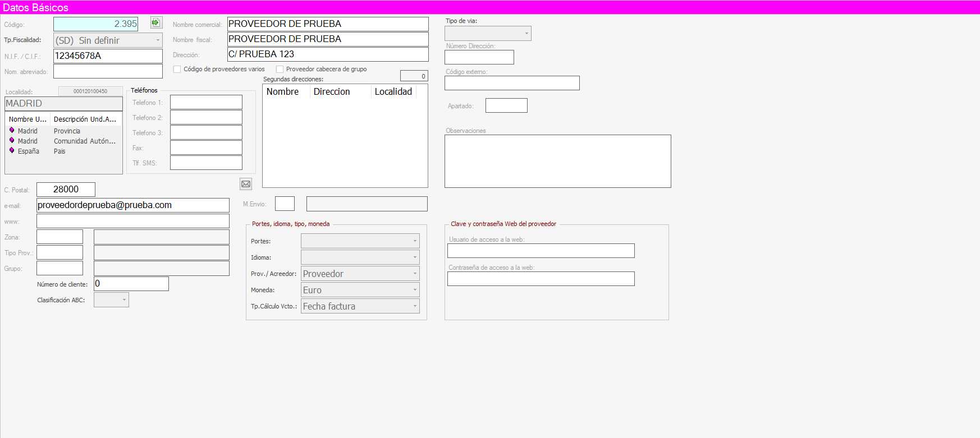Click the e-mail input field
The image size is (980, 438).
click(x=132, y=205)
